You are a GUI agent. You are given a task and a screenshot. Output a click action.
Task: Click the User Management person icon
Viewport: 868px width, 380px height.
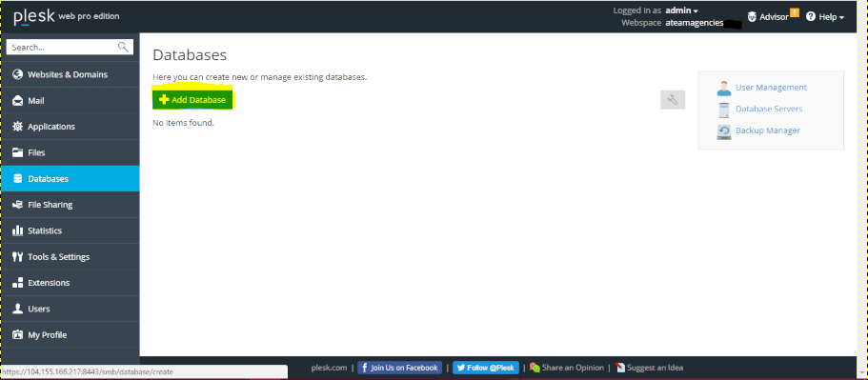click(723, 88)
